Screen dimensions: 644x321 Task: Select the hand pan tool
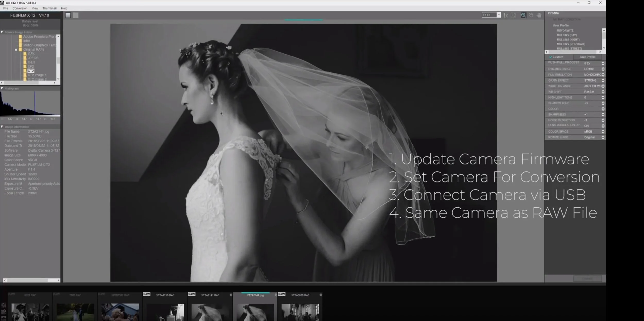click(539, 15)
